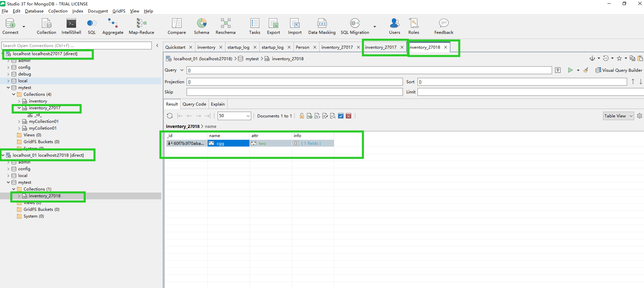Image resolution: width=644 pixels, height=288 pixels.
Task: Select the GridFS Buckets (0) under localhost_01
Action: pyautogui.click(x=41, y=209)
